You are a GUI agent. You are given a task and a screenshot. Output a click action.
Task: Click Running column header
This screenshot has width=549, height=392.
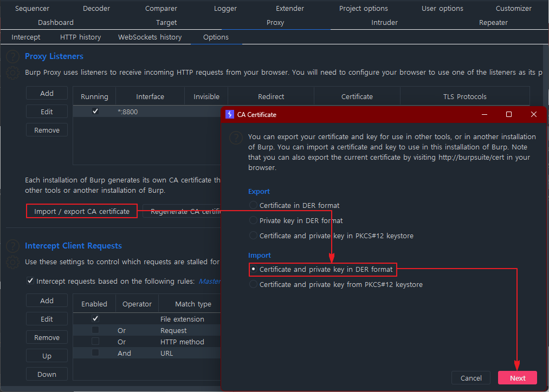point(94,96)
